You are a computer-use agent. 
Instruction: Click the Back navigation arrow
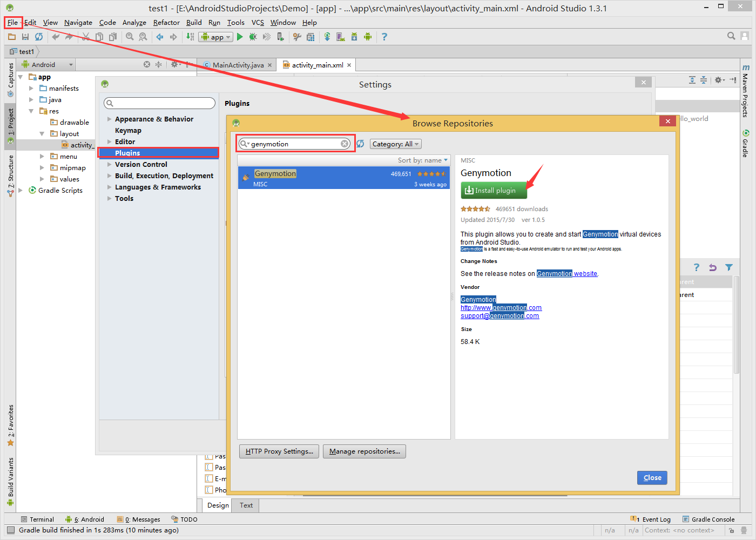tap(160, 37)
